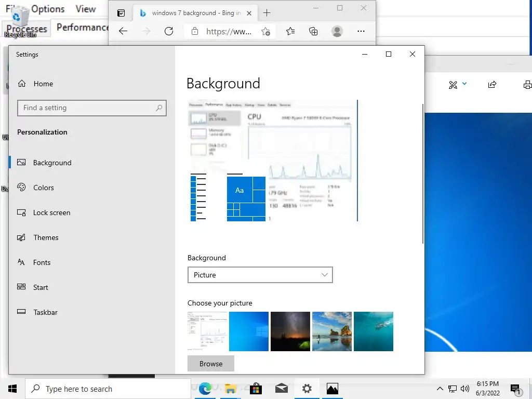Screen dimensions: 532x399
Task: Select the night sky tent wallpaper thumbnail
Action: pyautogui.click(x=290, y=331)
